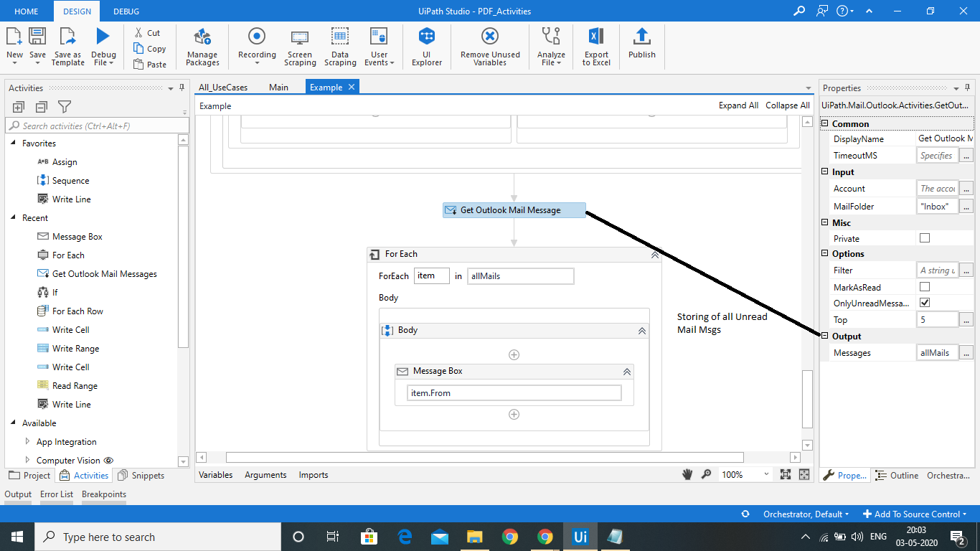Click the fit to screen icon
This screenshot has width=980, height=551.
point(786,474)
